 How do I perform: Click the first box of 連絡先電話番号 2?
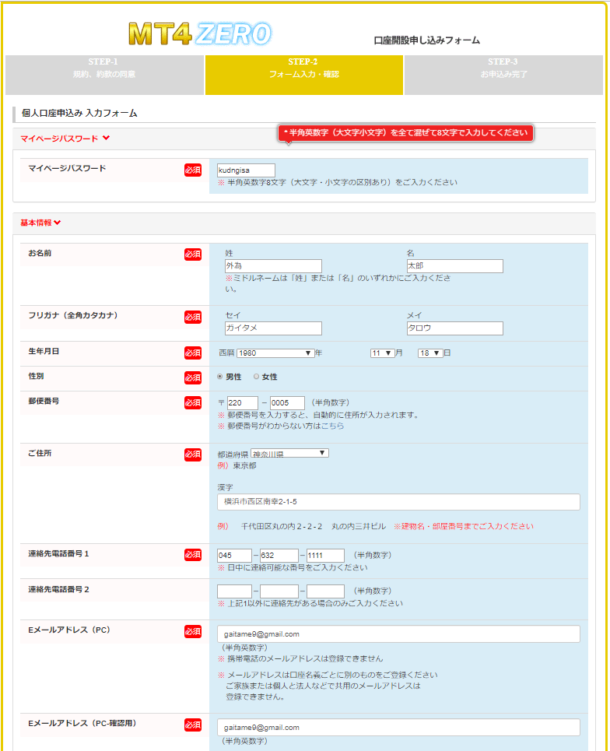(234, 591)
